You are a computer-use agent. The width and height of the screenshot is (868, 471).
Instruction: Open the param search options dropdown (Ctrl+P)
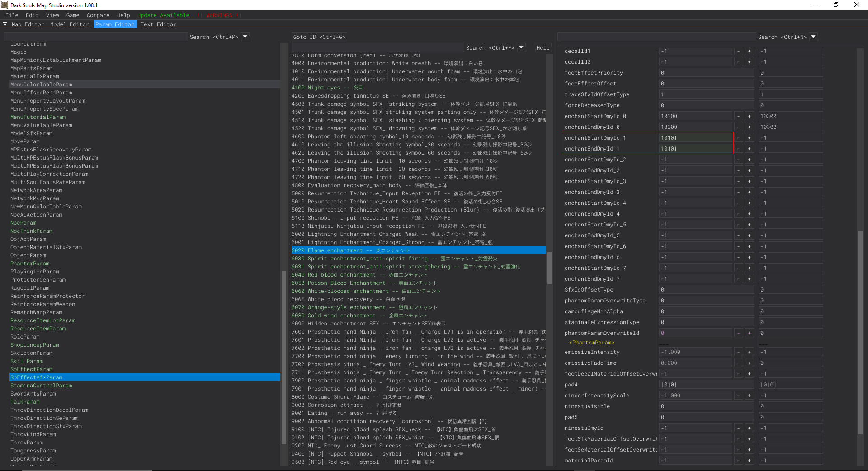[x=245, y=37]
